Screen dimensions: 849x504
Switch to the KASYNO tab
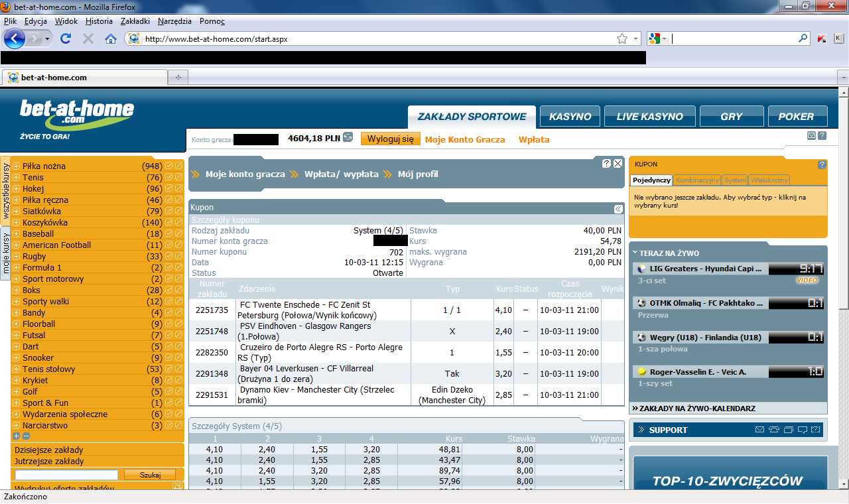click(570, 116)
